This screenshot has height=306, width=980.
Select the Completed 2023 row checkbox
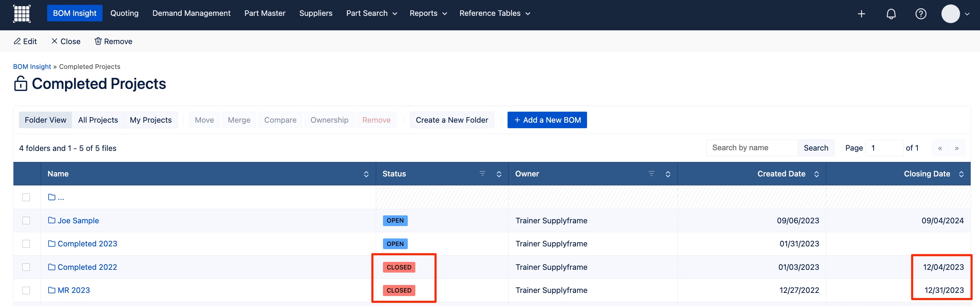tap(26, 244)
